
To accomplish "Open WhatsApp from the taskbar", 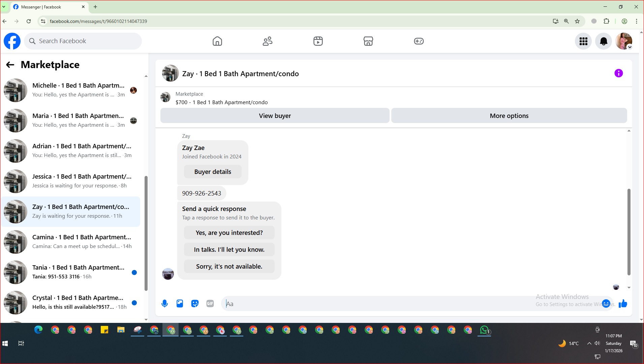I will click(484, 330).
